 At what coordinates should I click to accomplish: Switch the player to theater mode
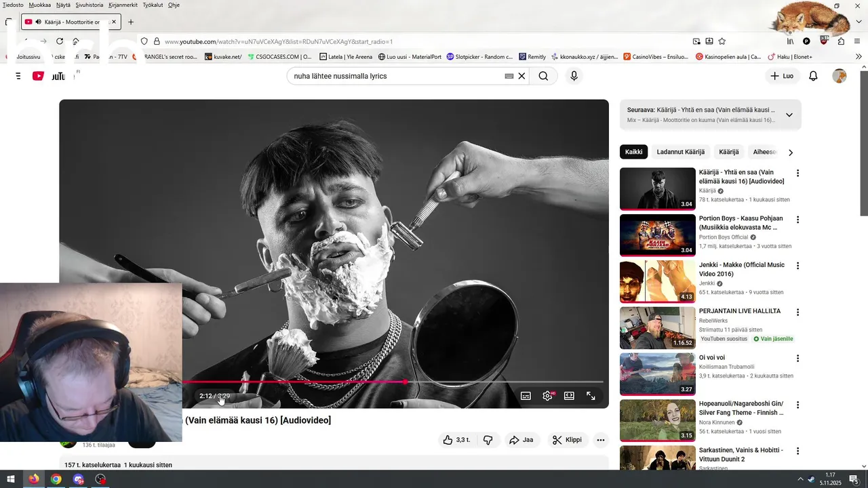(569, 396)
